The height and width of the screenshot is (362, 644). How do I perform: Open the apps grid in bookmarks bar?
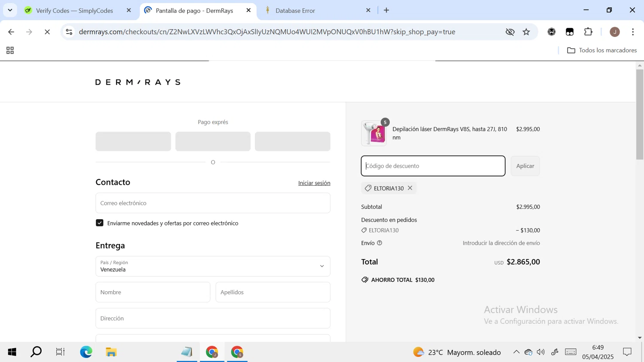pos(10,51)
